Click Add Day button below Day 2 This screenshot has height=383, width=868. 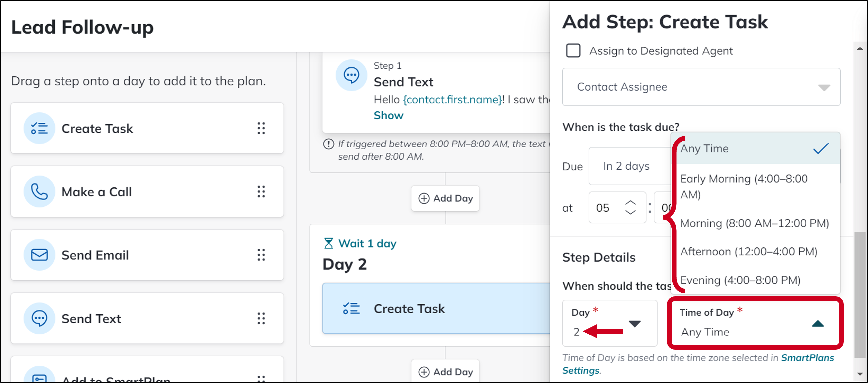click(x=445, y=371)
